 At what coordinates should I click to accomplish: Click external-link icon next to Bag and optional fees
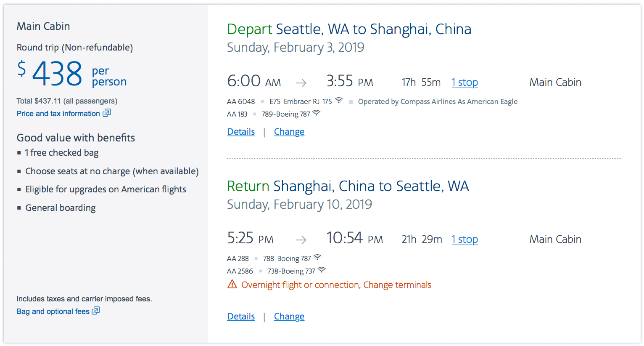(x=96, y=311)
